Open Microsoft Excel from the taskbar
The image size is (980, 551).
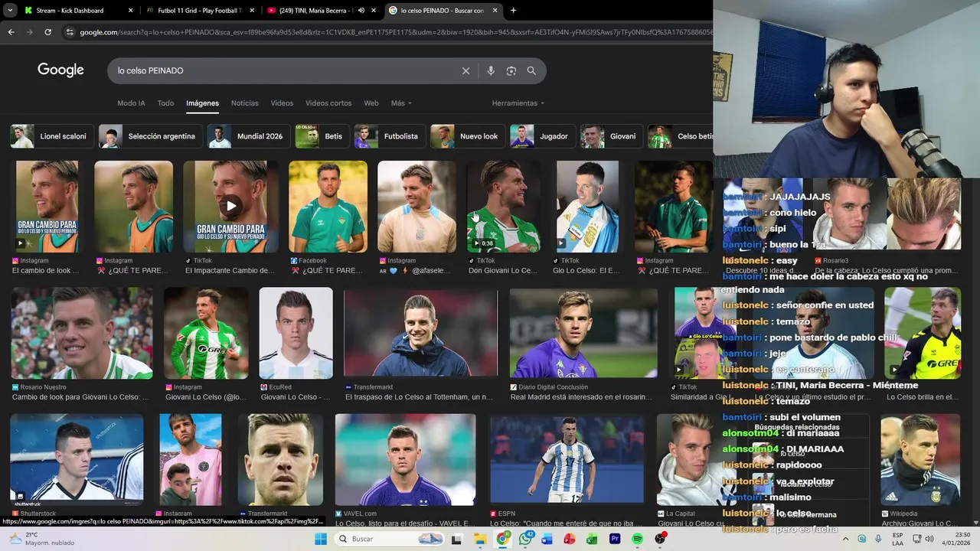tap(592, 539)
